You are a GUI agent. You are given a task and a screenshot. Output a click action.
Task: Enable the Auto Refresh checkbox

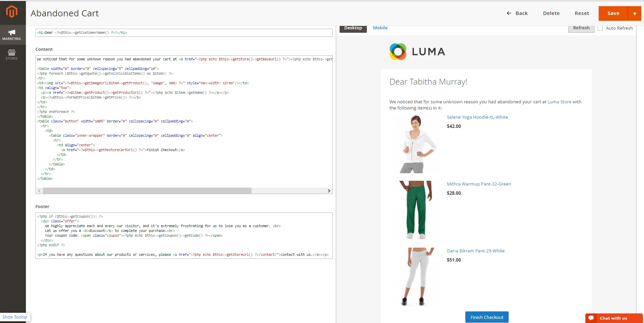click(600, 28)
